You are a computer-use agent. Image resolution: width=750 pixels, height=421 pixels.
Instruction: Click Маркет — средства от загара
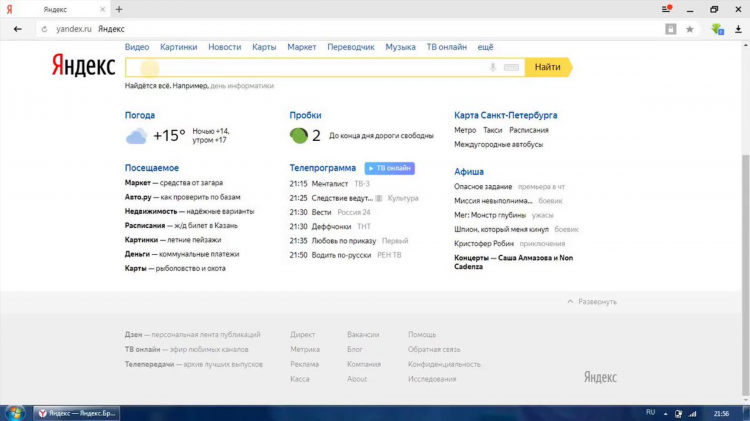[174, 183]
